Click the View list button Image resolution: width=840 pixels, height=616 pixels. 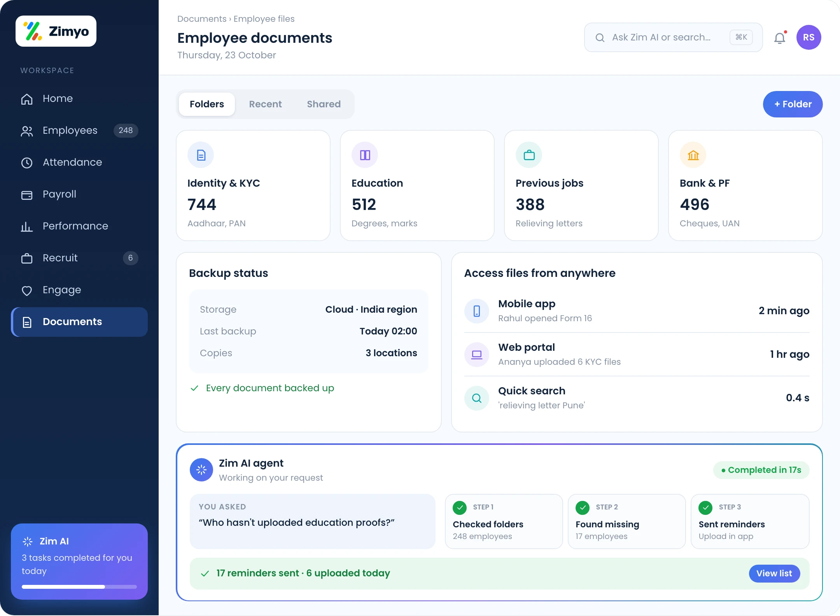point(774,573)
